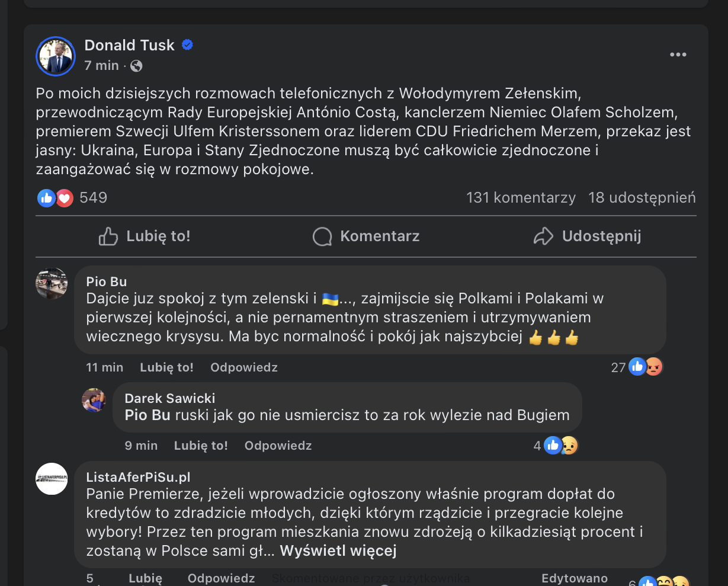728x586 pixels.
Task: Click the Komentarz button
Action: click(366, 236)
